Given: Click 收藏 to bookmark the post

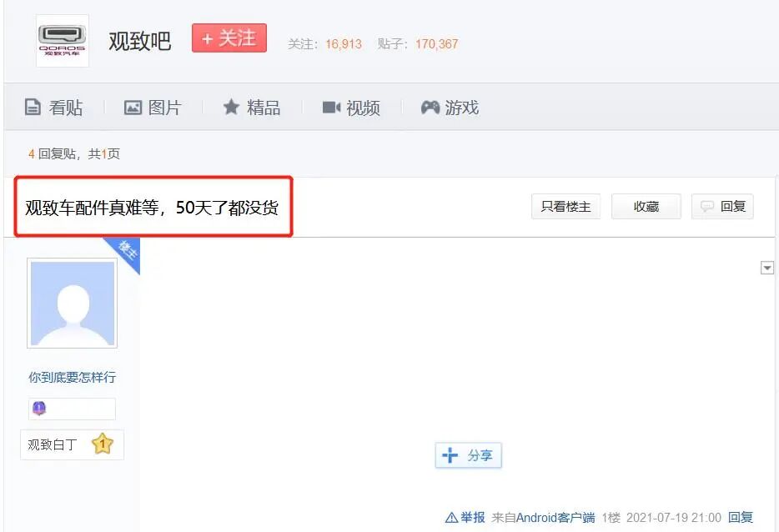Looking at the screenshot, I should tap(646, 207).
